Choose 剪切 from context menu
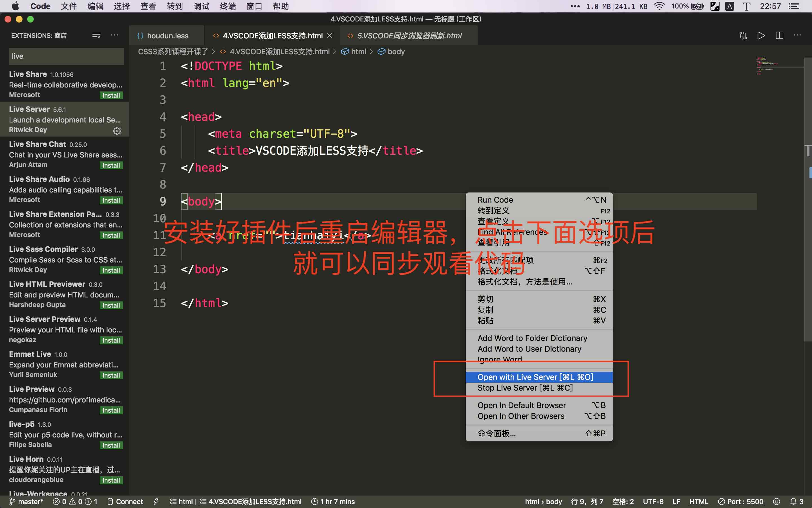 pos(539,299)
